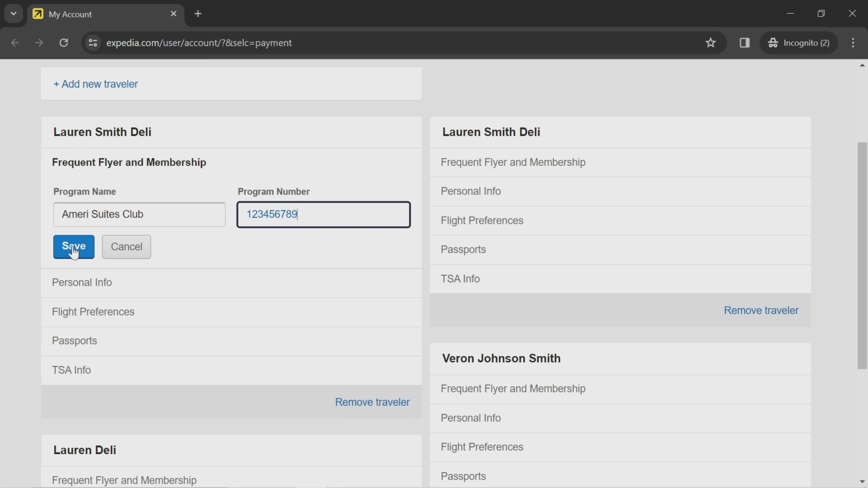Expand Personal Info under left Lauren Smith Deli

(x=231, y=283)
